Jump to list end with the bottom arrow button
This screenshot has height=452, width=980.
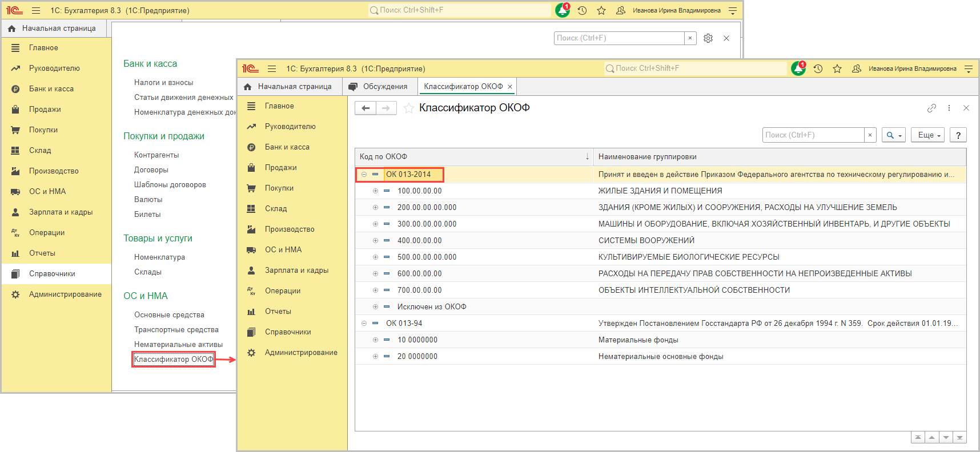pyautogui.click(x=959, y=438)
